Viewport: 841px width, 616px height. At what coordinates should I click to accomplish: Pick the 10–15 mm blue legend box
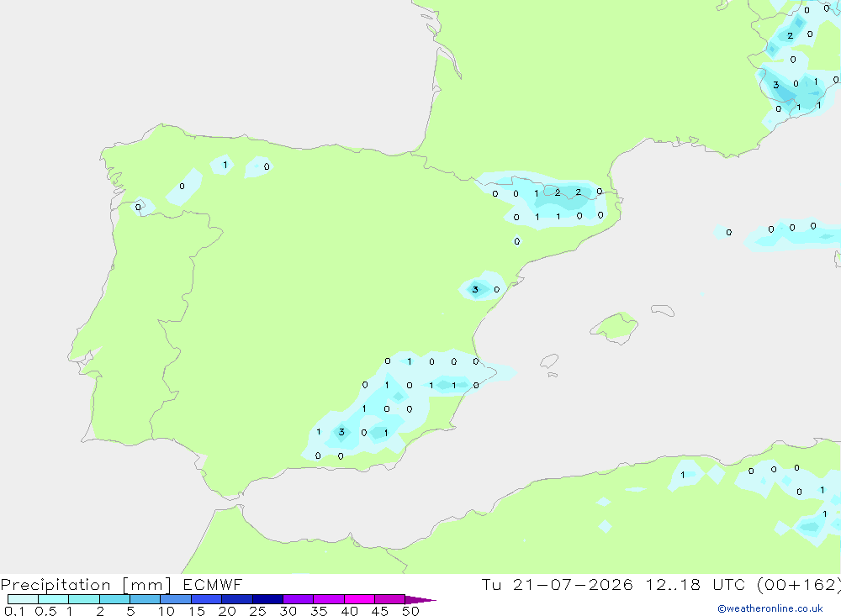pos(176,599)
